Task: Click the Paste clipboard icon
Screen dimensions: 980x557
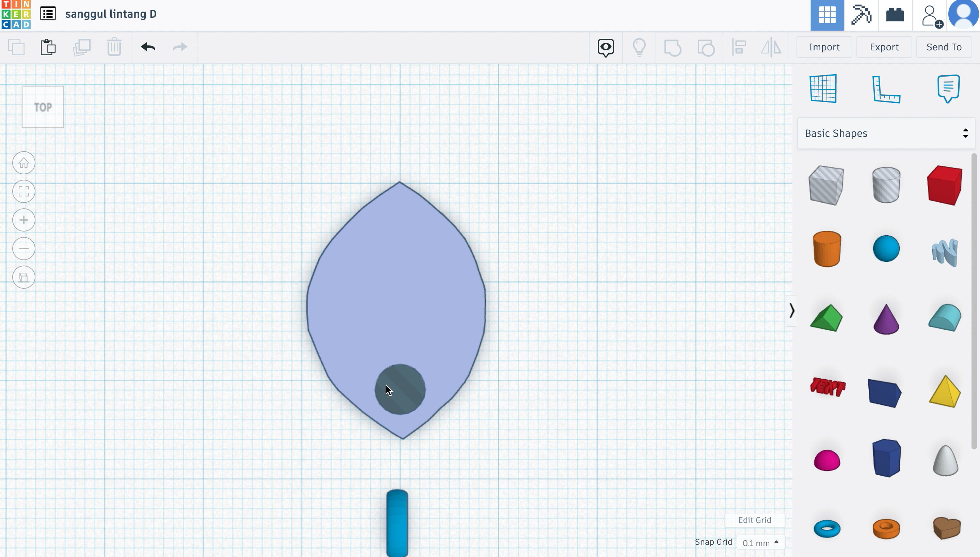Action: click(x=48, y=47)
